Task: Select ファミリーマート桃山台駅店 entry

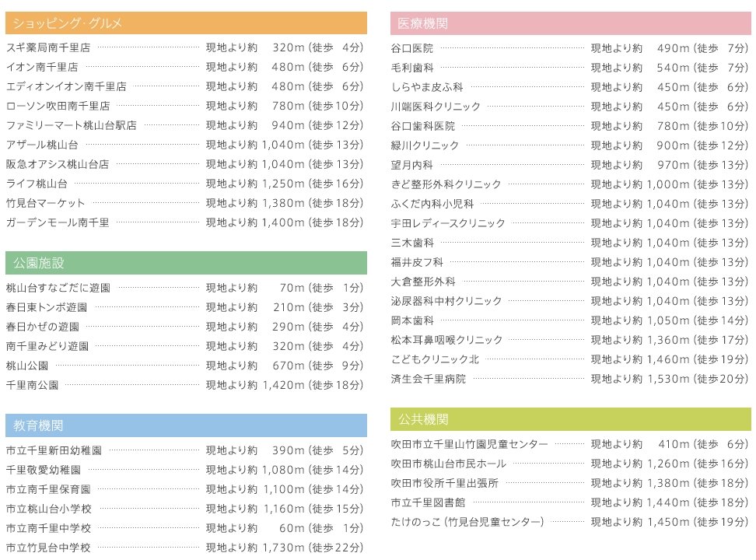Action: [72, 125]
